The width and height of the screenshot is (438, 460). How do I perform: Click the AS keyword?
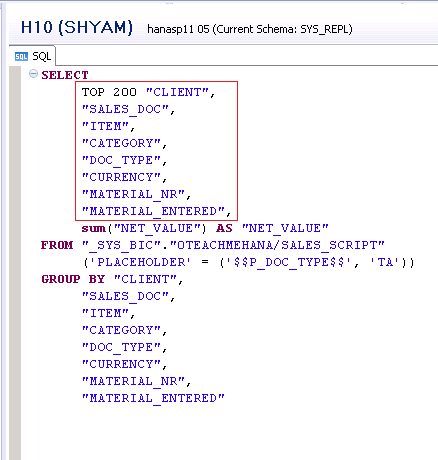pos(224,228)
